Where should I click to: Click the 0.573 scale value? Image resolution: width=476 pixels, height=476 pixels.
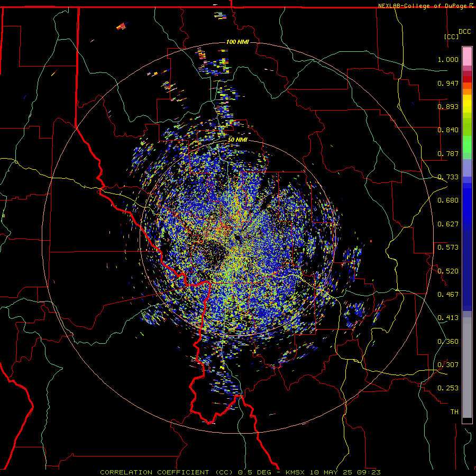tap(448, 248)
